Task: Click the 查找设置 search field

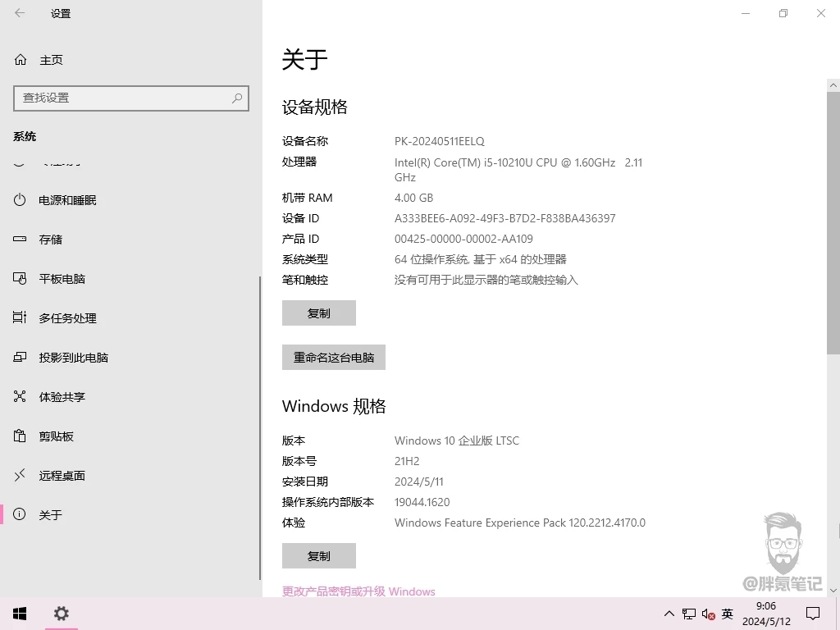Action: (131, 98)
